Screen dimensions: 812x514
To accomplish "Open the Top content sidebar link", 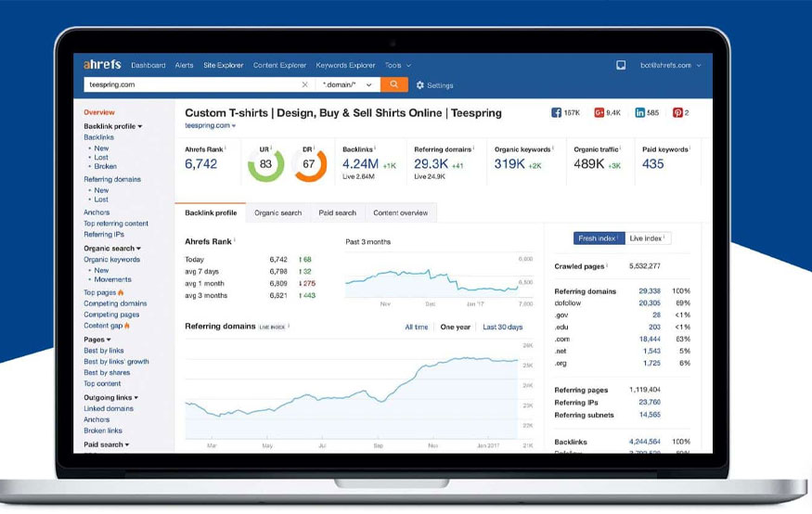I will [x=102, y=383].
